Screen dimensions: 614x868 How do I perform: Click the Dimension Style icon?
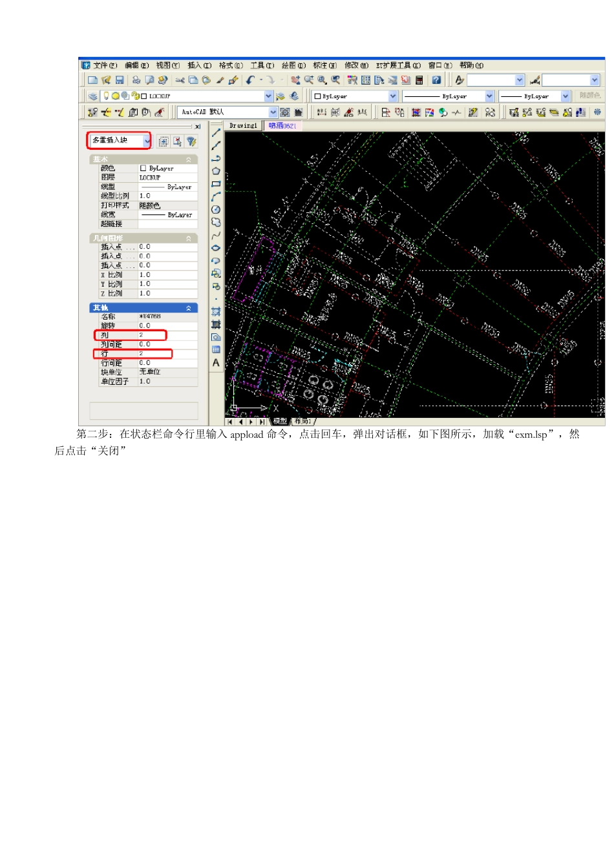(x=535, y=80)
